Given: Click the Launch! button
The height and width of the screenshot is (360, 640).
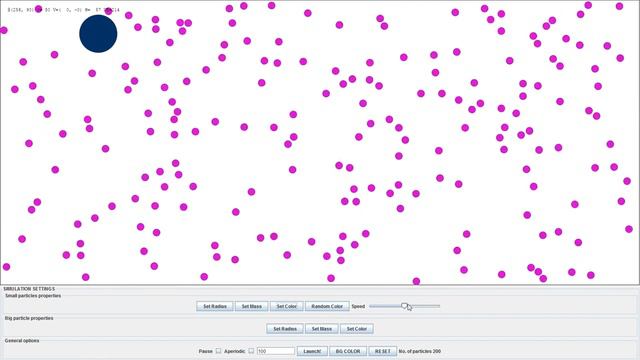Looking at the screenshot, I should click(312, 351).
